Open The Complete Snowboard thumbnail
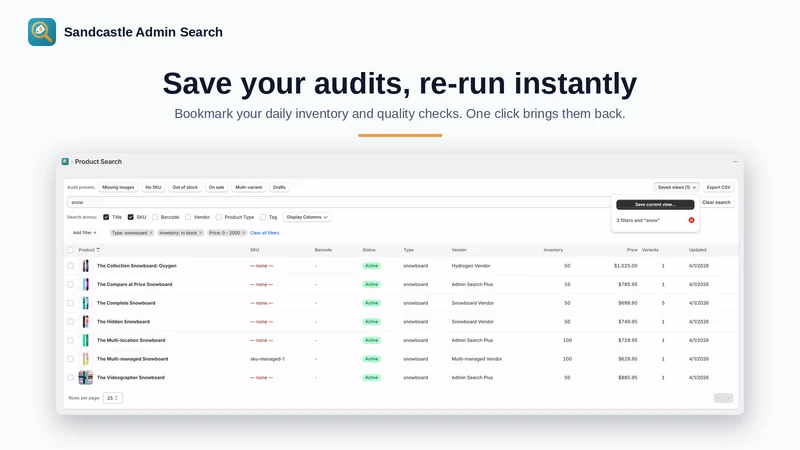Image resolution: width=800 pixels, height=450 pixels. (86, 303)
